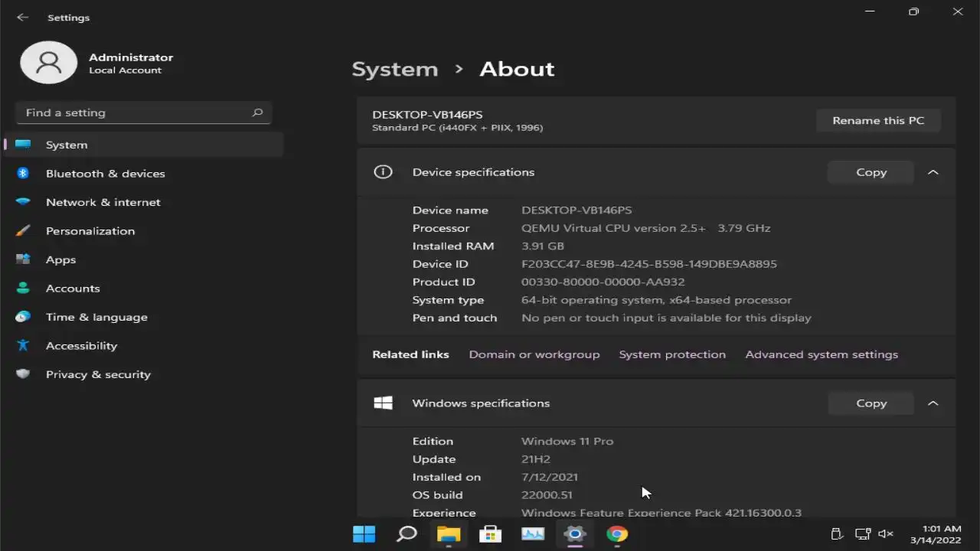Launch Google Chrome from the taskbar

[x=617, y=533]
